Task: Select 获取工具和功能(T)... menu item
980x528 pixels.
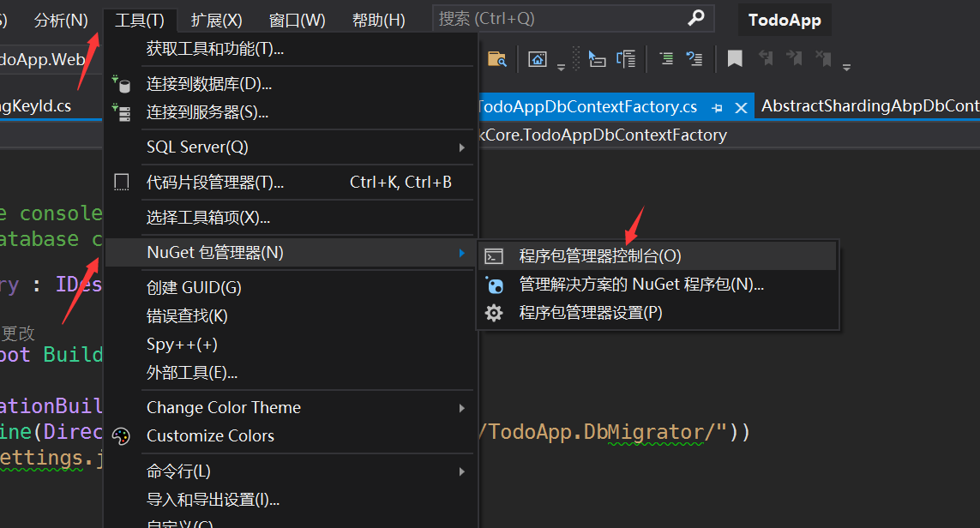Action: tap(290, 49)
